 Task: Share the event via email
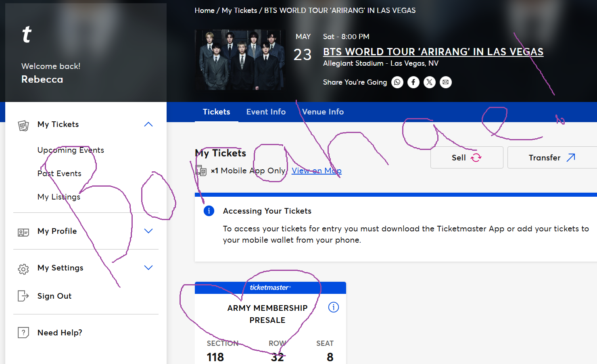[x=445, y=82]
